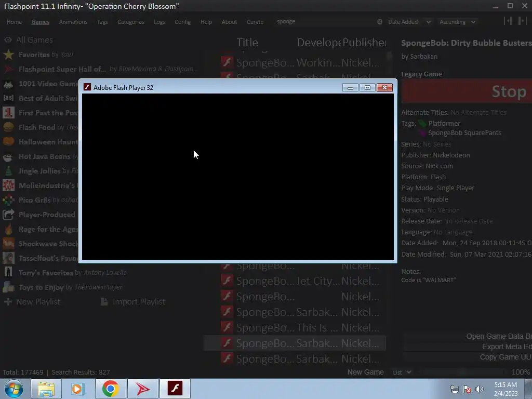Open the Flash Food burger icon playlist
The height and width of the screenshot is (399, 532).
click(x=8, y=127)
